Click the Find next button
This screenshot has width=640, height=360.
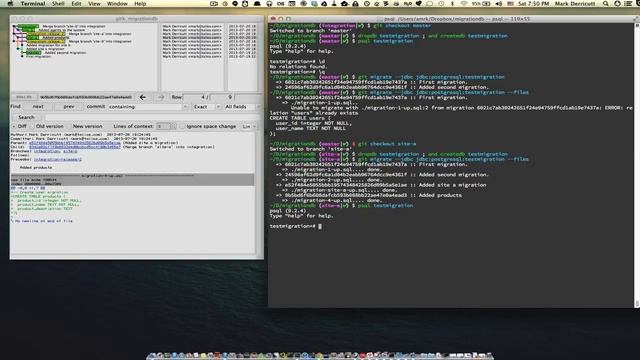(x=38, y=107)
